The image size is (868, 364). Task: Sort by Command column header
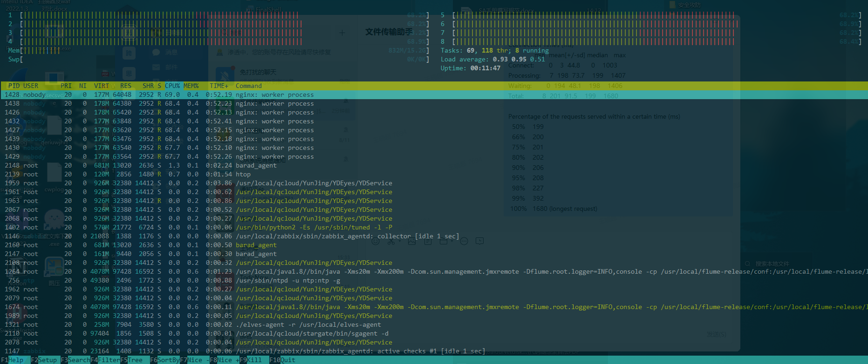[x=249, y=86]
